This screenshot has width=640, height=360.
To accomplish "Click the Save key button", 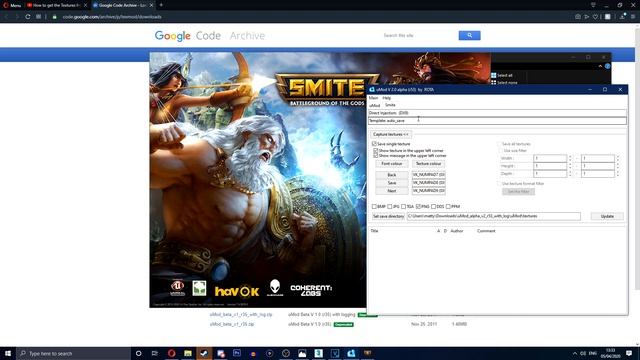I will tap(392, 183).
